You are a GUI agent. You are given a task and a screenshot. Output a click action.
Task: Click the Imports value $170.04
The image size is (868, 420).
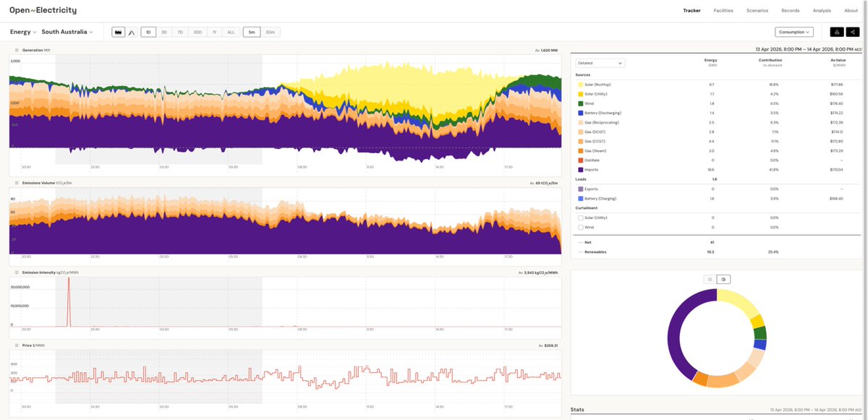point(837,169)
